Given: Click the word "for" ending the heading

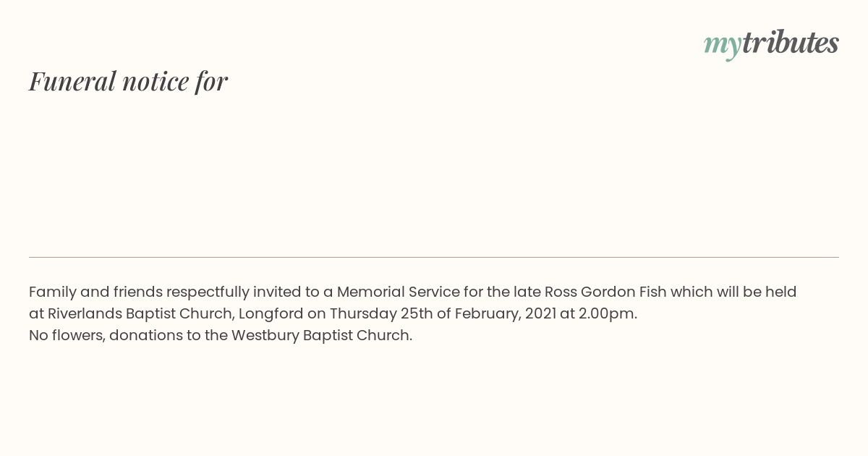Looking at the screenshot, I should (x=212, y=81).
